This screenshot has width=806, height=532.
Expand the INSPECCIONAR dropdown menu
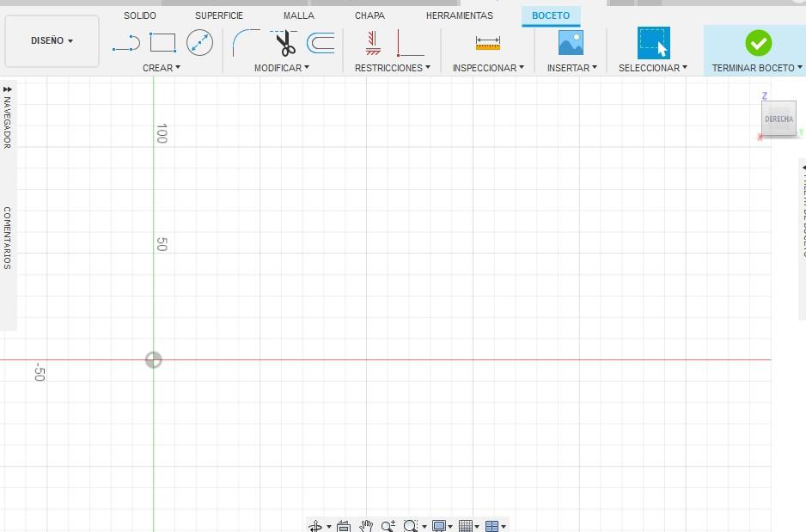click(488, 68)
